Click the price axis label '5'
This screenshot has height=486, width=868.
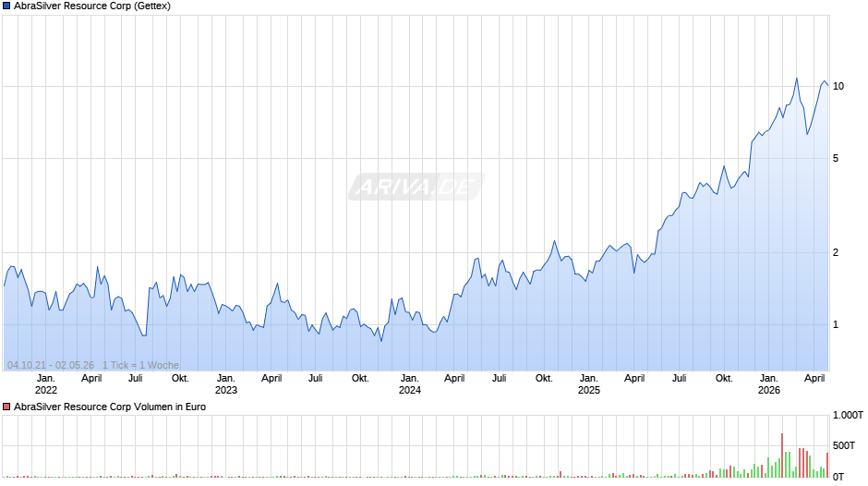click(836, 159)
